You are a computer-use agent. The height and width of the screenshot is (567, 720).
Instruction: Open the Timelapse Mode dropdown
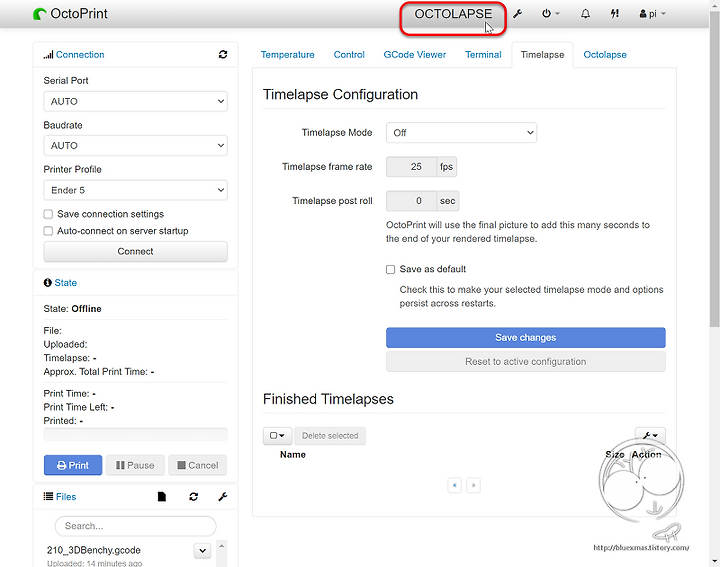click(461, 133)
